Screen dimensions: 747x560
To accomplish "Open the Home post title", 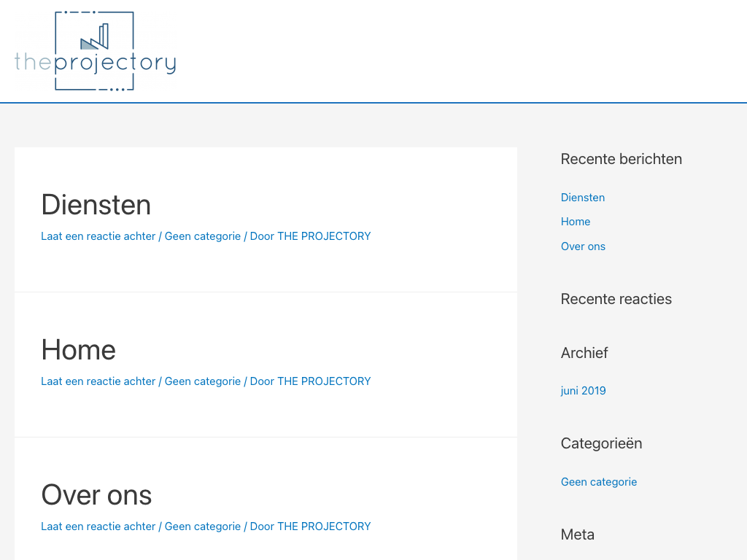I will (x=78, y=350).
